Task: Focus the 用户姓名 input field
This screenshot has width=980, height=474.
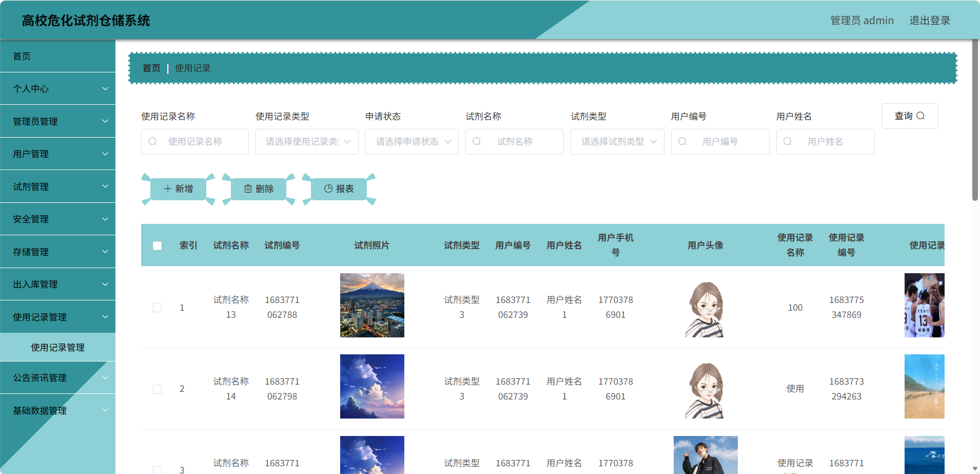Action: coord(826,142)
